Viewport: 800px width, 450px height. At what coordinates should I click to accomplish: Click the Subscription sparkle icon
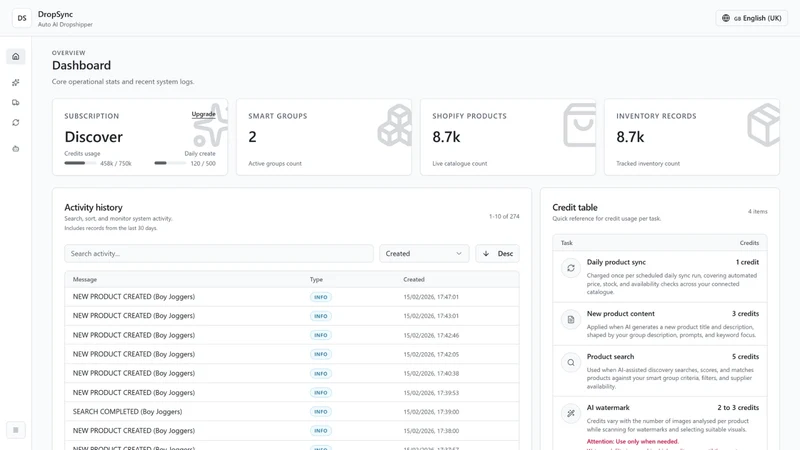pos(210,126)
